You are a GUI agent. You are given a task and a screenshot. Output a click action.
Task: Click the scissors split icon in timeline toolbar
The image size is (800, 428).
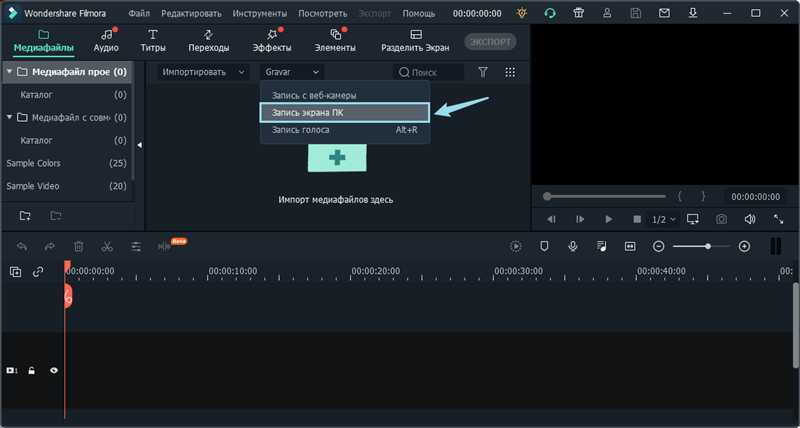(107, 246)
